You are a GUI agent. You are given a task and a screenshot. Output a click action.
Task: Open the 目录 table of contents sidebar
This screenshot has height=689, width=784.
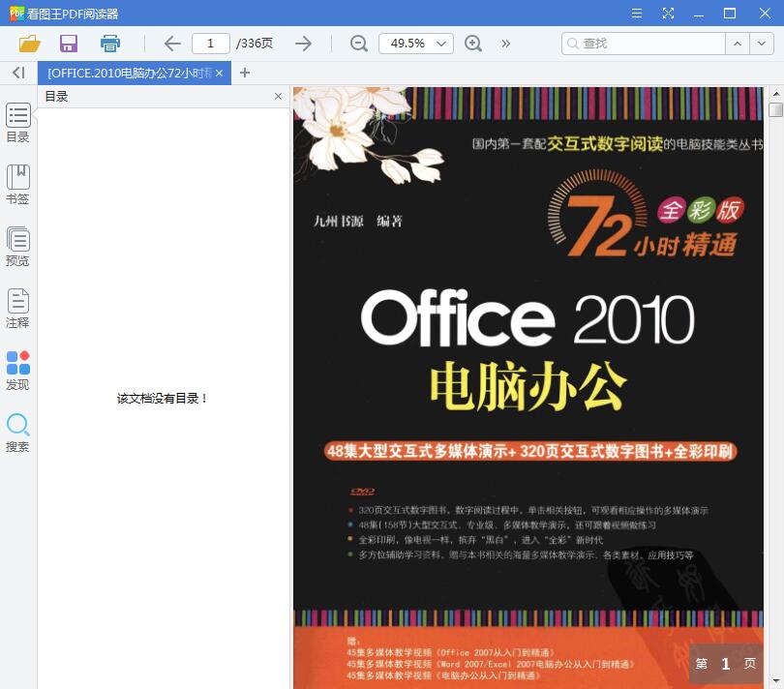18,123
